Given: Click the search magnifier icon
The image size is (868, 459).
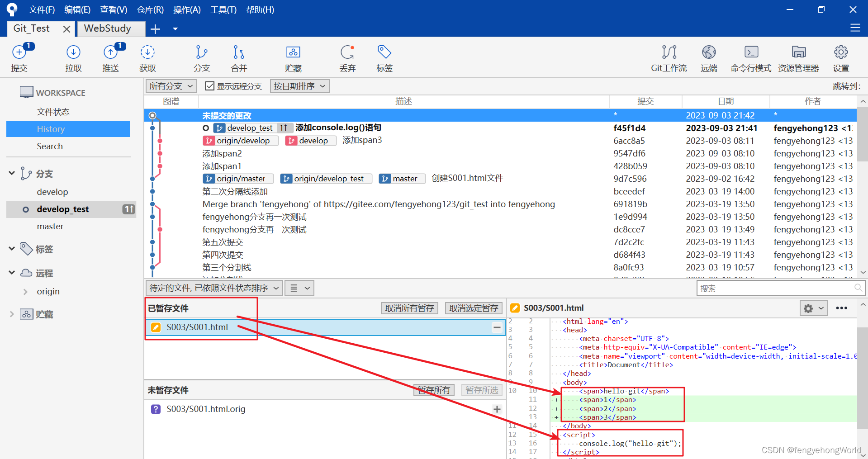Looking at the screenshot, I should click(858, 288).
